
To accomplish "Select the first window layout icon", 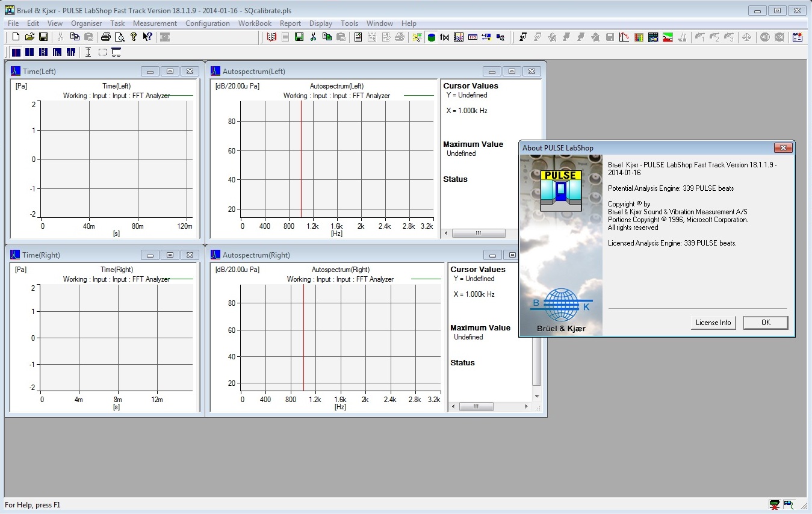I will pyautogui.click(x=16, y=52).
